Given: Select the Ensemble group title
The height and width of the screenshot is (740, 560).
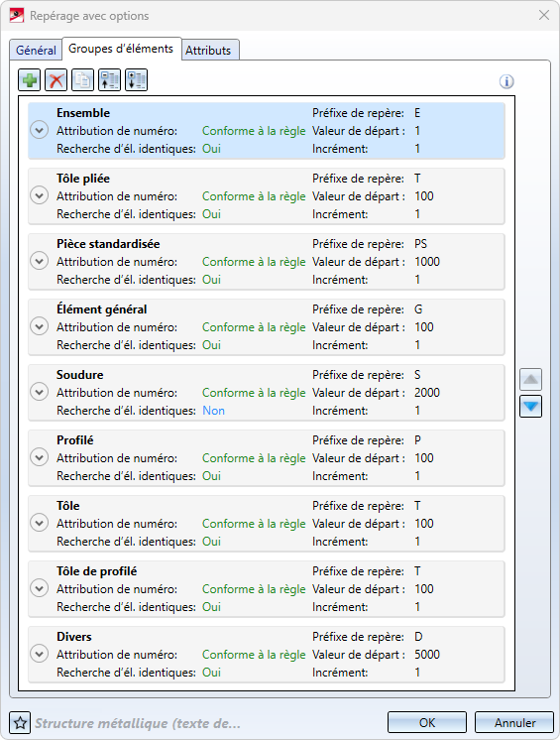Looking at the screenshot, I should coord(83,113).
